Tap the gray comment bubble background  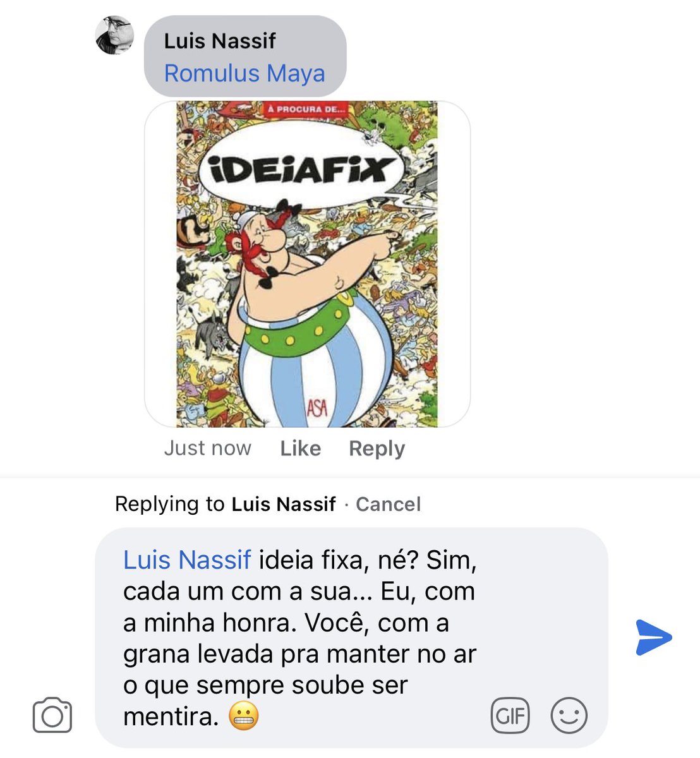click(x=245, y=56)
